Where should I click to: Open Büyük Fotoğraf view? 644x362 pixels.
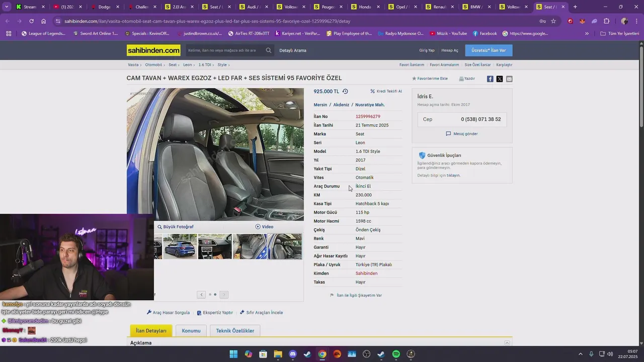[x=176, y=227]
